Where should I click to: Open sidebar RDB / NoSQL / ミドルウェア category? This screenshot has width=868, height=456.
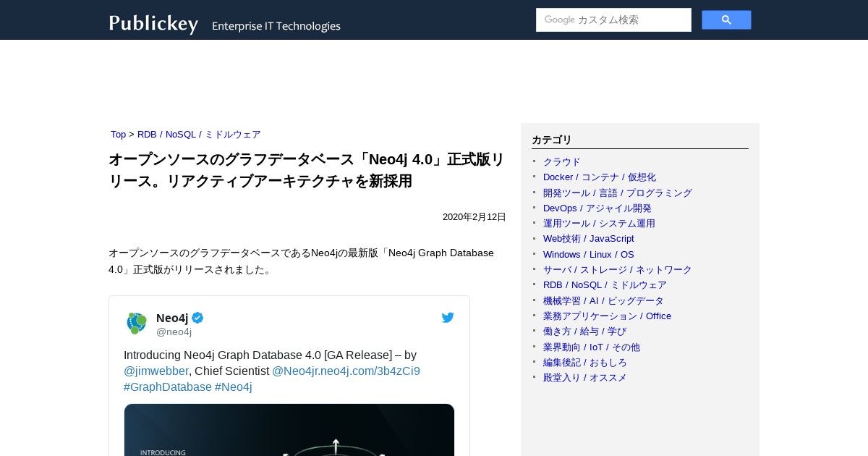[x=605, y=285]
